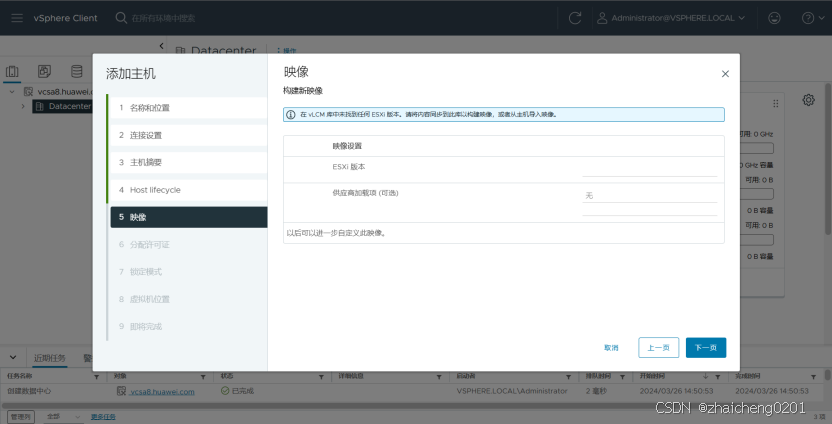Expand the Datacenter tree node
The width and height of the screenshot is (832, 424).
coord(23,106)
